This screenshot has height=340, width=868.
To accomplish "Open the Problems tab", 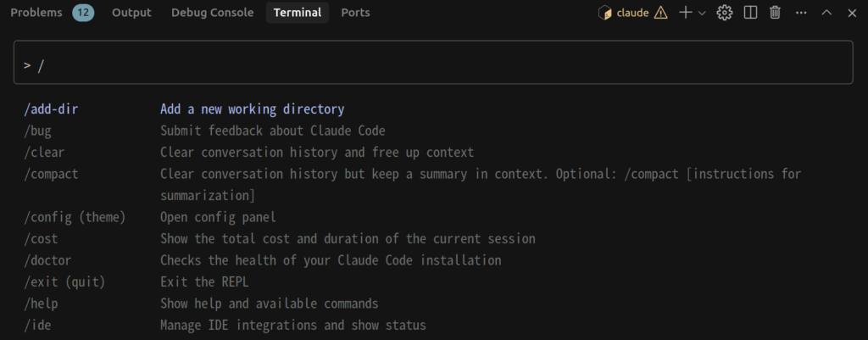I will click(36, 12).
